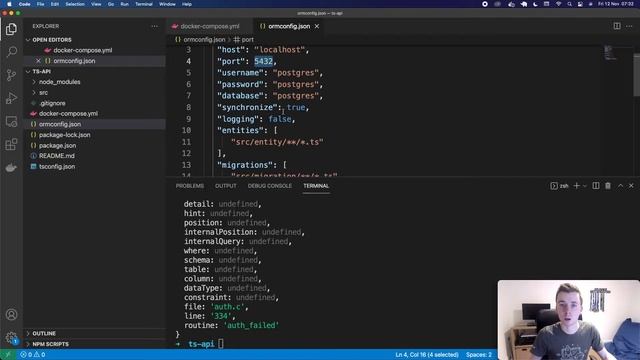This screenshot has width=640, height=360.
Task: Select ormconfig.json in TS-API tree
Action: [x=60, y=124]
